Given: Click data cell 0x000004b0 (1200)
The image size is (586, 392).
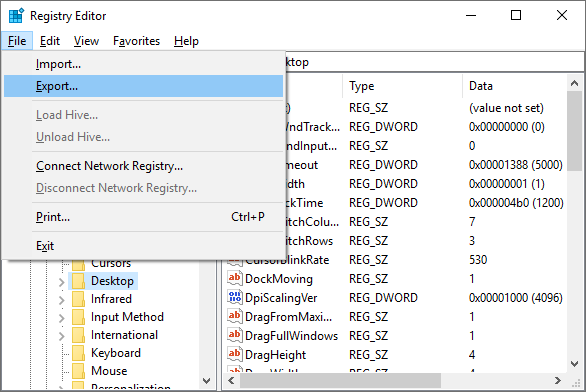Looking at the screenshot, I should click(x=516, y=203).
